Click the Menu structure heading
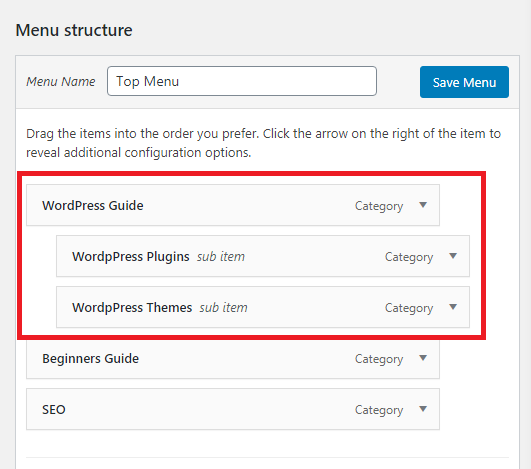This screenshot has width=531, height=469. pos(74,30)
